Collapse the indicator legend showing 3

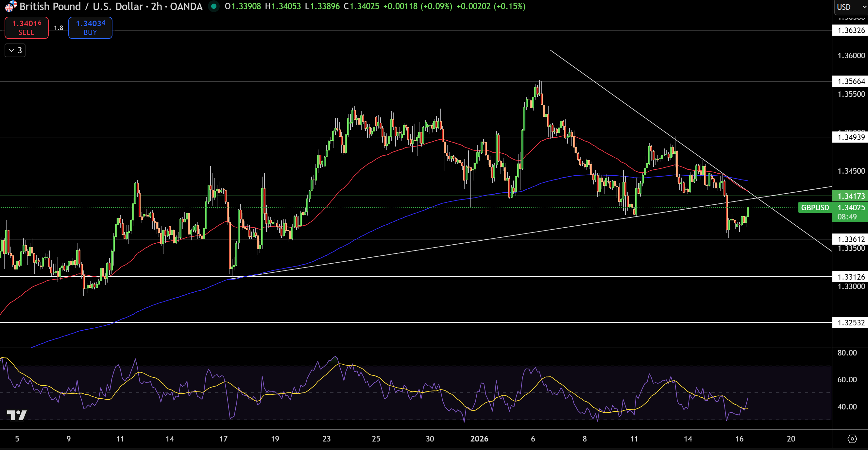[15, 50]
